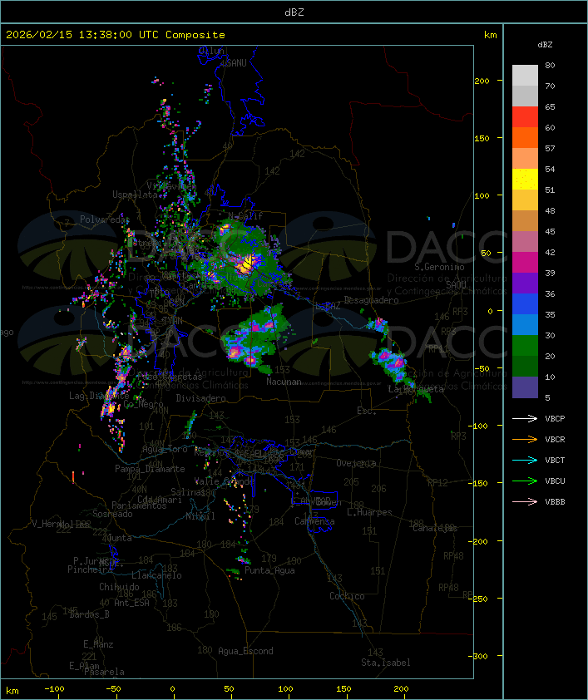Click the Carmensa map label
Viewport: 588px width, 700px height.
(x=314, y=521)
